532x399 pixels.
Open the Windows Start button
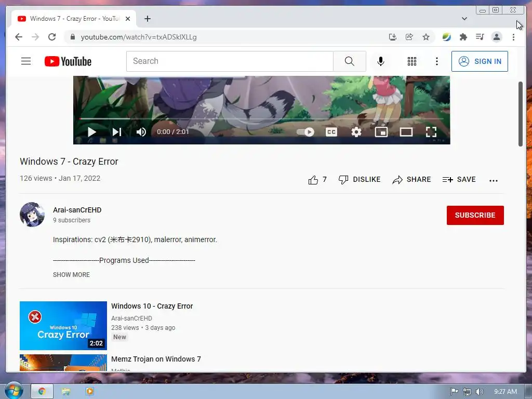14,391
